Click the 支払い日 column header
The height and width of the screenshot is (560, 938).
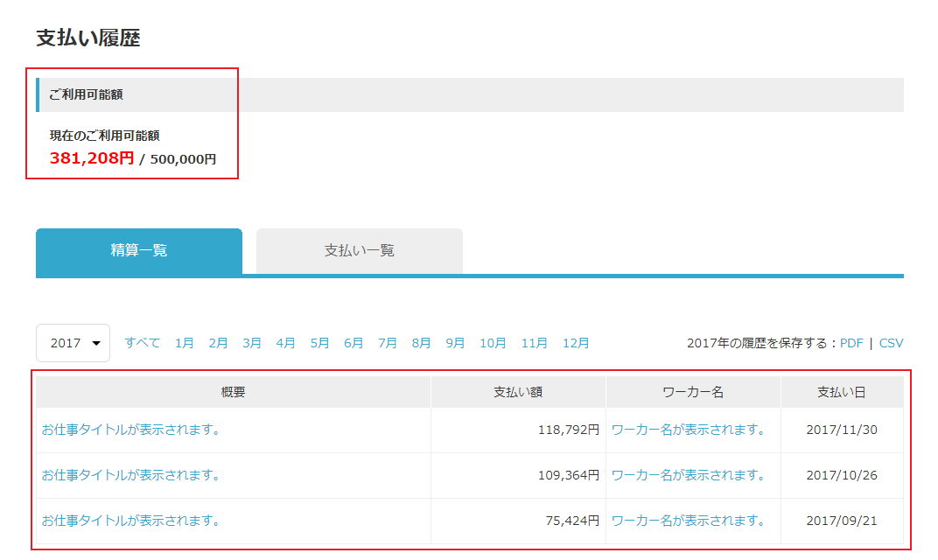pyautogui.click(x=842, y=392)
